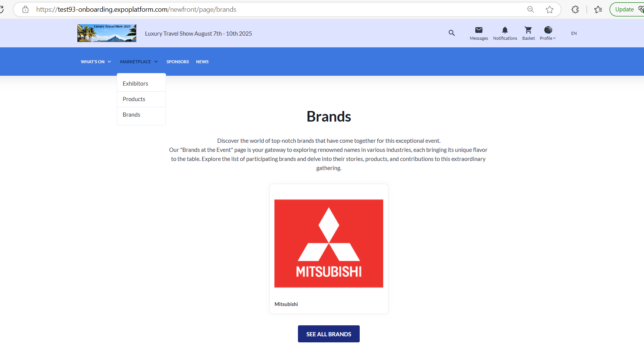This screenshot has height=356, width=644.
Task: Open the EN language selector
Action: pos(574,33)
